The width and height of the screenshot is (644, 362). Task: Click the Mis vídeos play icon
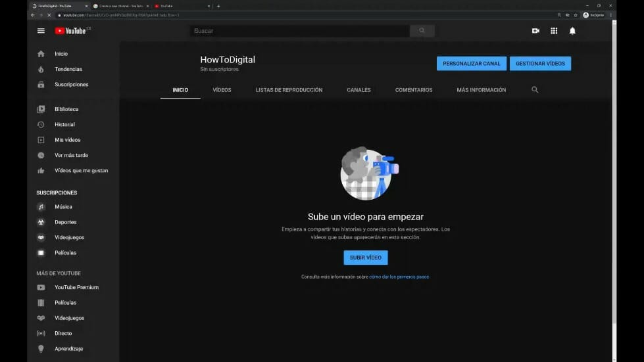41,140
